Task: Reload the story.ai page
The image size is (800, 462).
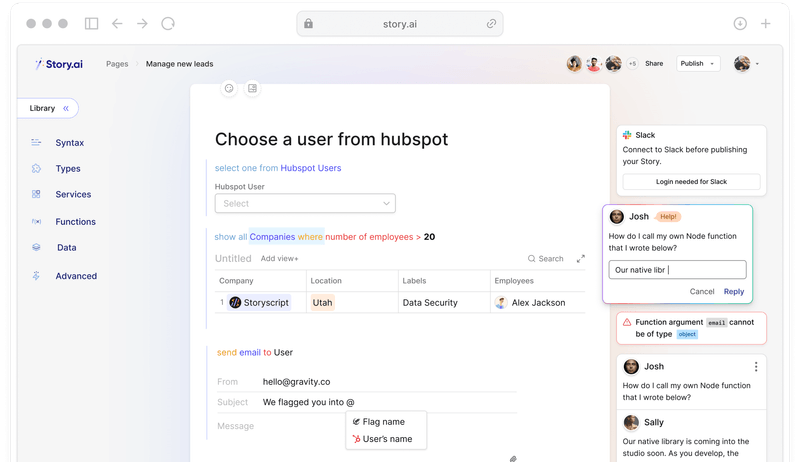Action: [x=168, y=23]
